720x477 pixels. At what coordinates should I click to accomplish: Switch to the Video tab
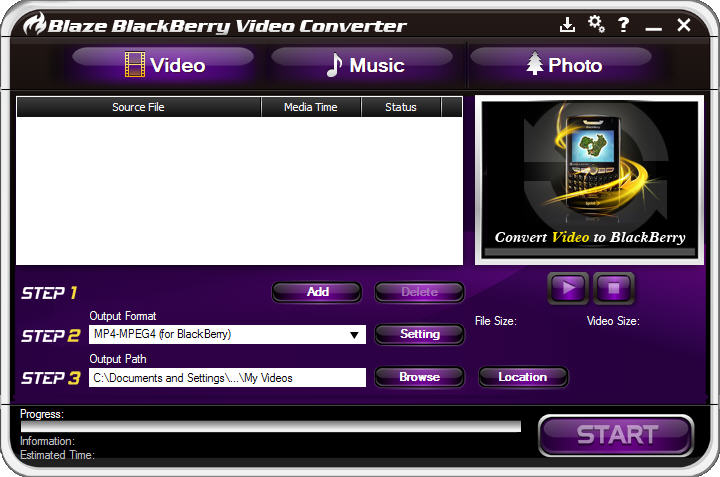click(x=163, y=66)
